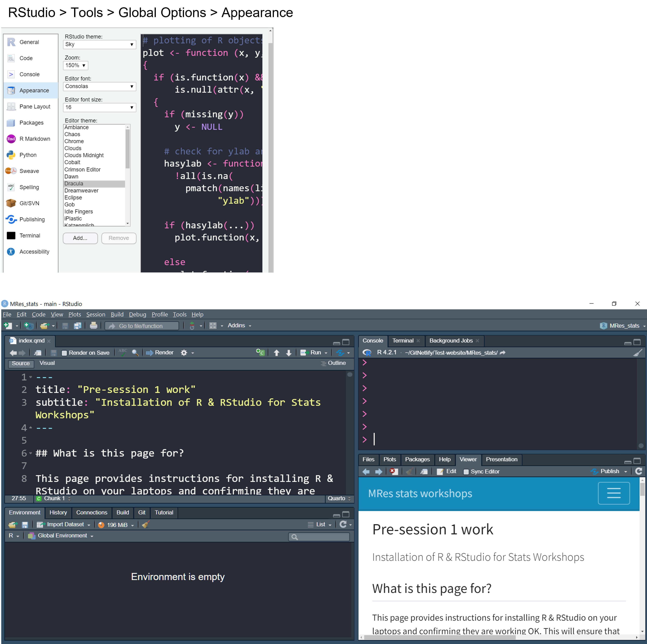Save workspace icon in Environment pane
This screenshot has width=647, height=644.
(25, 525)
